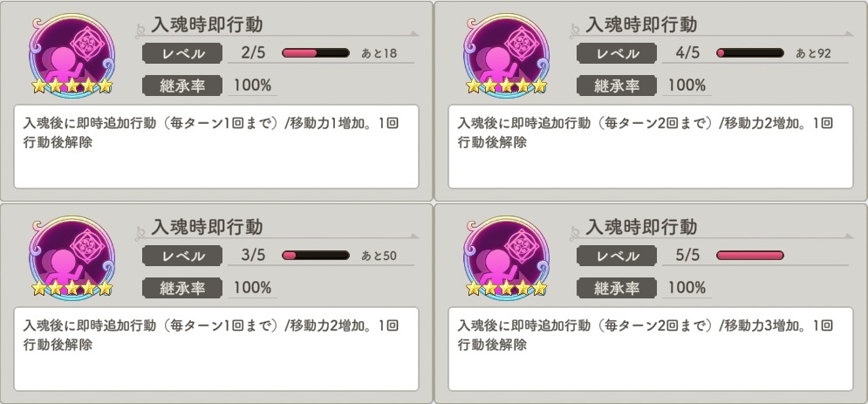Select the 入魂時即行動 title on the 2/5 card
868x404 pixels.
click(206, 24)
